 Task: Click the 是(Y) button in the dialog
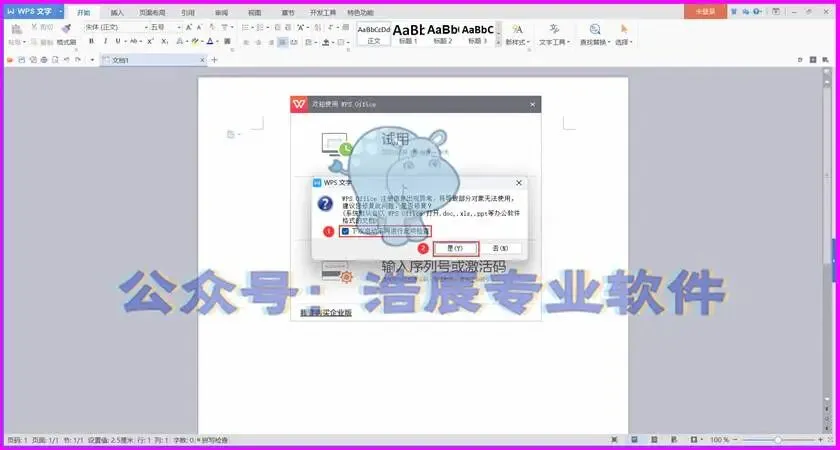tap(455, 249)
